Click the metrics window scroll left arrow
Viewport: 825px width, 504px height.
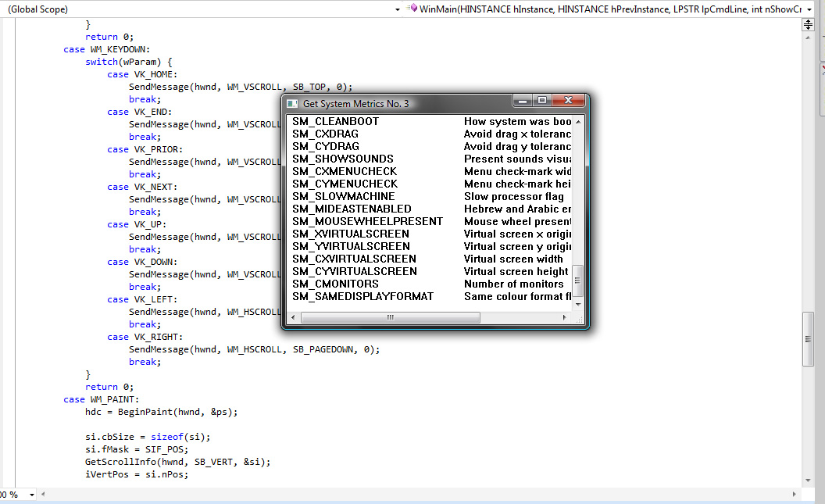point(293,317)
